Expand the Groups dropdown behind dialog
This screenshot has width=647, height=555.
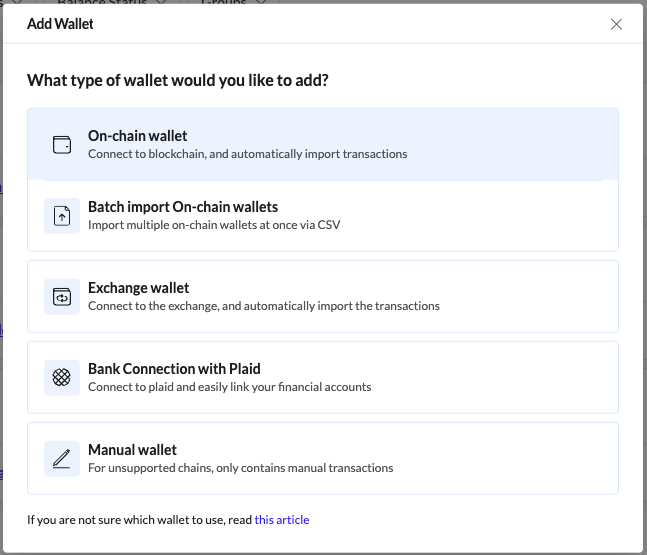(x=233, y=2)
